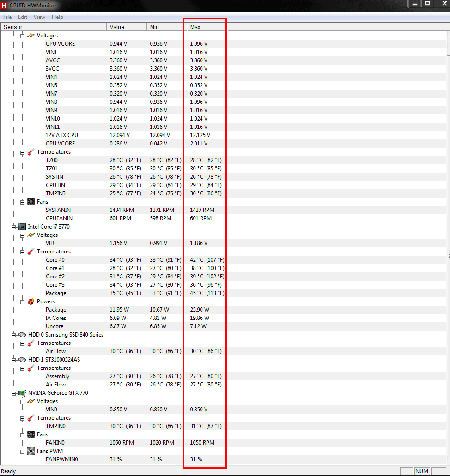Click the lightning icon of the Intel Core i7 Voltages group
The height and width of the screenshot is (476, 450).
tap(30, 235)
